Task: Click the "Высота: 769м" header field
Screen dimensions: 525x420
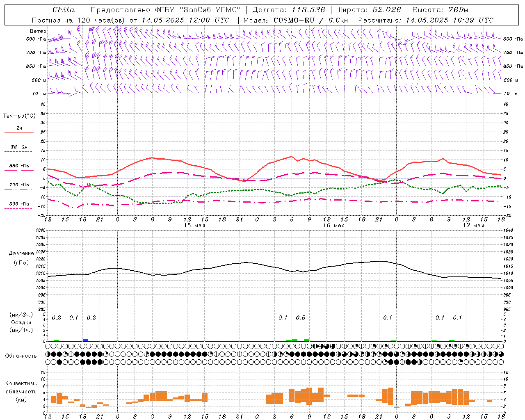Action: coord(440,10)
